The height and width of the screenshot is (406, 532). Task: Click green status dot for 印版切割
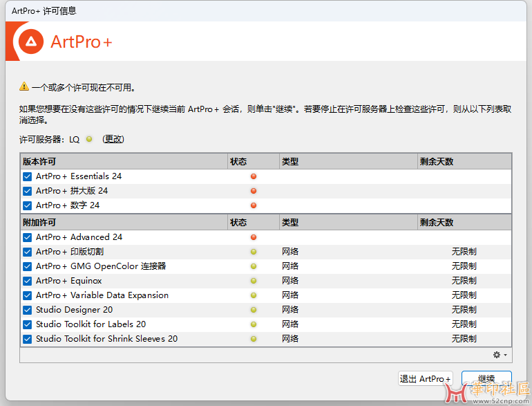254,252
